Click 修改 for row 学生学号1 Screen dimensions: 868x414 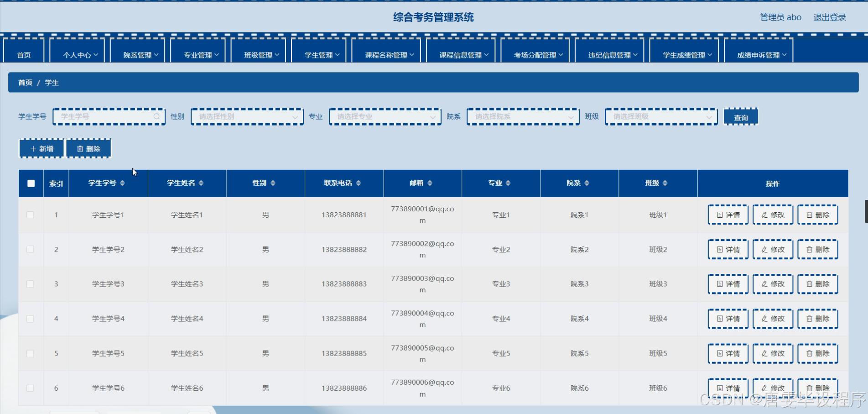pyautogui.click(x=773, y=215)
